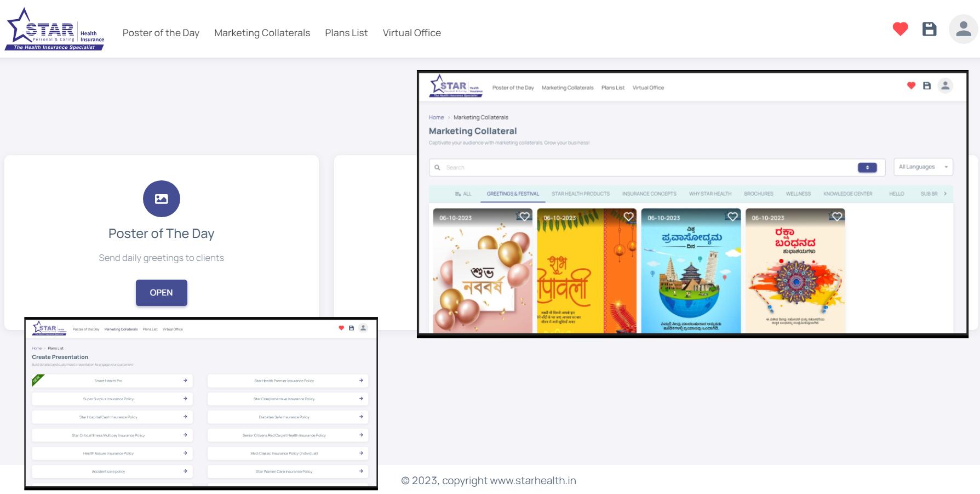
Task: Select the Brochures category tab
Action: tap(758, 194)
